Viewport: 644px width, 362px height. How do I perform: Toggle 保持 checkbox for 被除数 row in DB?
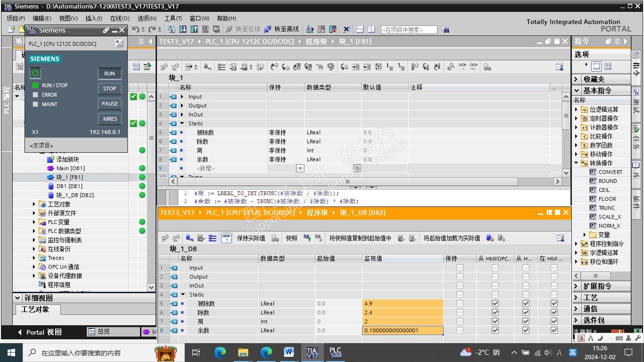coord(460,304)
